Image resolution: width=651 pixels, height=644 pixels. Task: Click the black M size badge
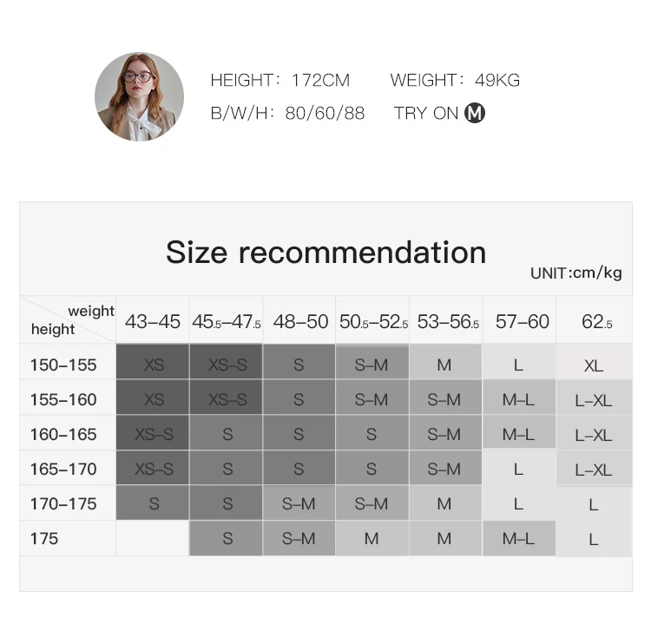tap(475, 113)
